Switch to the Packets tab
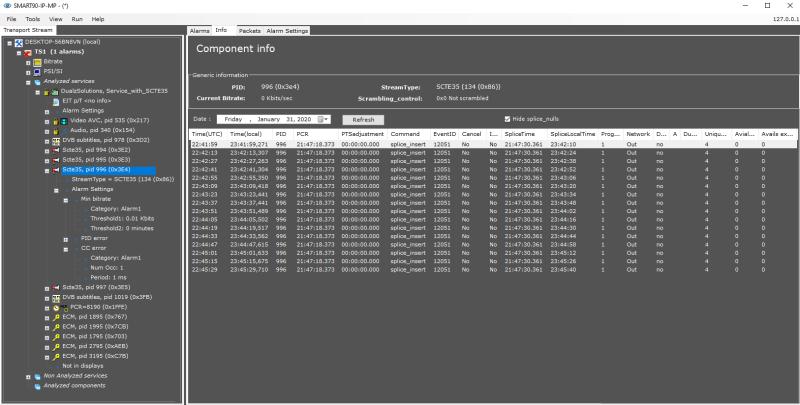The image size is (800, 405). point(249,31)
